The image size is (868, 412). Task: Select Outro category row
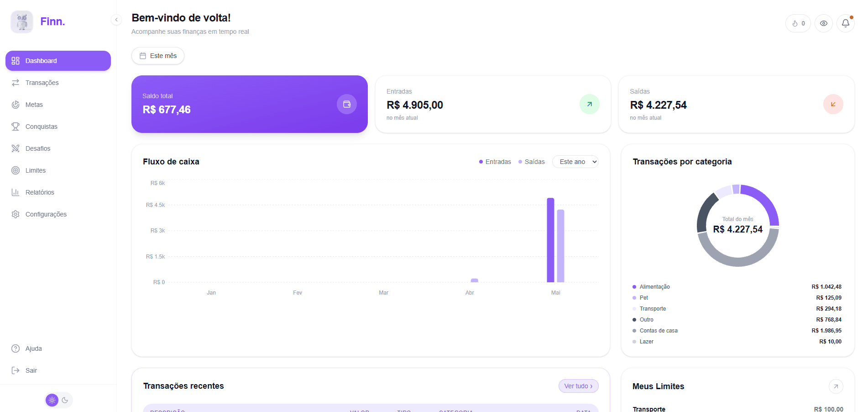click(737, 320)
